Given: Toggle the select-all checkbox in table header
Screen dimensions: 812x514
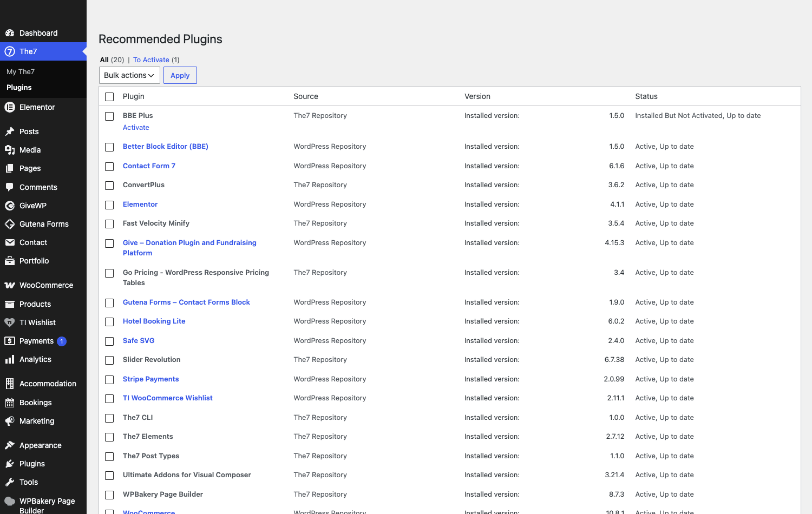Looking at the screenshot, I should pyautogui.click(x=109, y=97).
